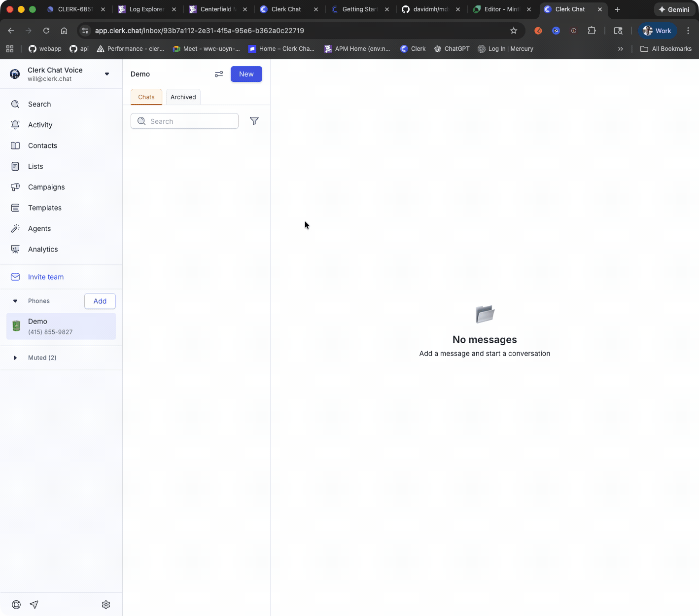Screen dimensions: 699x616
Task: Click the help lifebuoy icon at bottom left
Action: tap(16, 604)
